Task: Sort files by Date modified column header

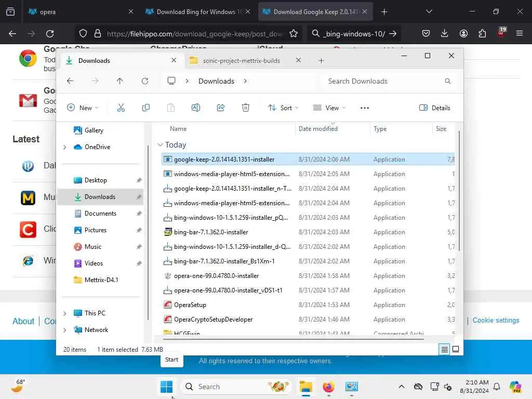Action: (x=318, y=129)
